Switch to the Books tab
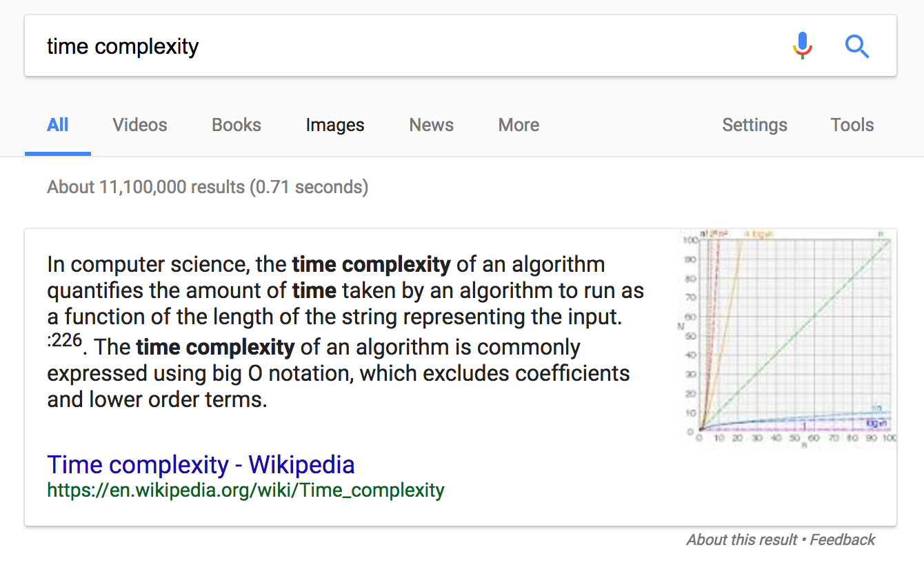This screenshot has height=574, width=924. coord(237,125)
